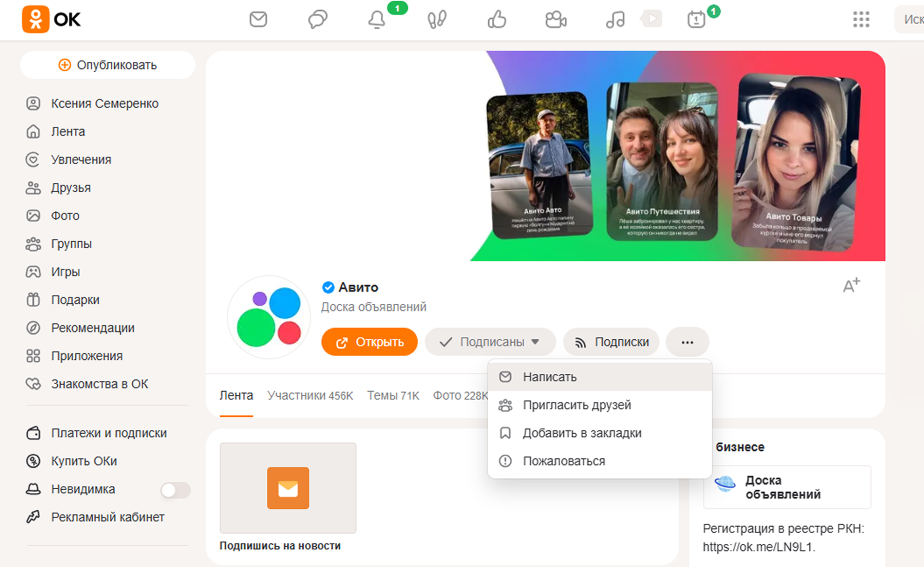
Task: Switch to the Участники 456K tab
Action: point(310,395)
